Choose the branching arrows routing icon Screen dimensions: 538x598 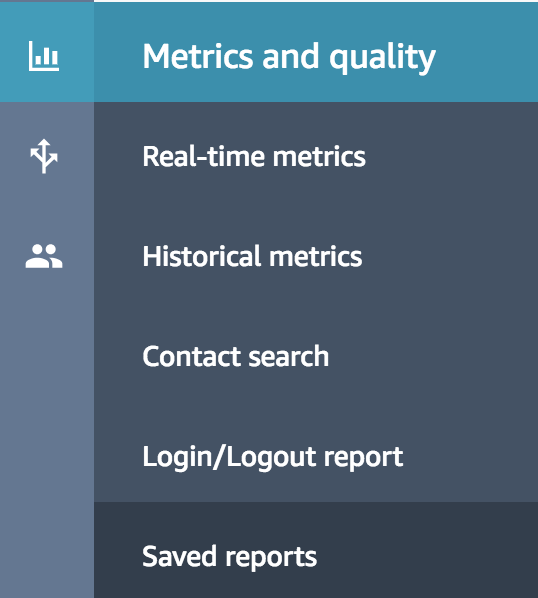point(44,156)
